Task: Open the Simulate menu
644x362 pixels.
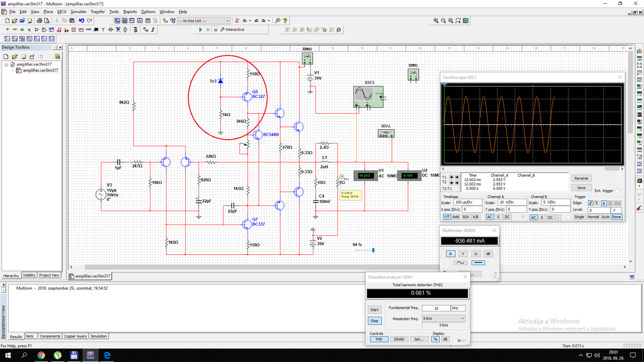Action: point(78,12)
